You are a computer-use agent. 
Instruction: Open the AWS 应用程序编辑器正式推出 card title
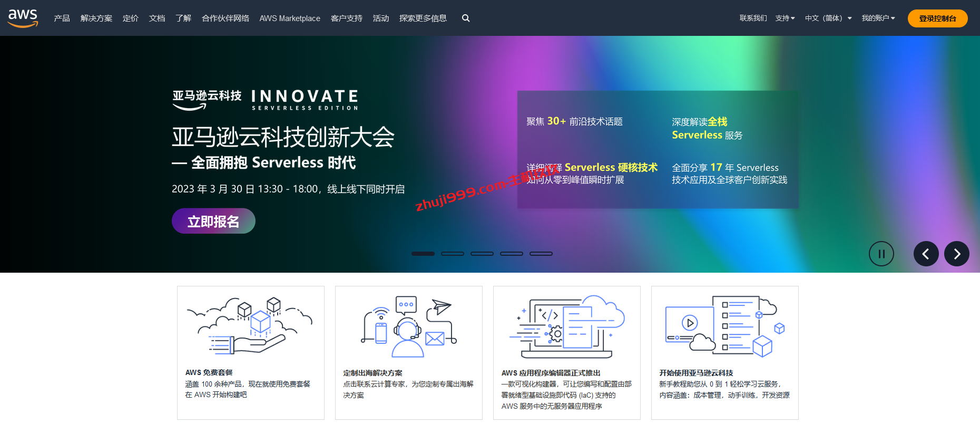pyautogui.click(x=551, y=373)
